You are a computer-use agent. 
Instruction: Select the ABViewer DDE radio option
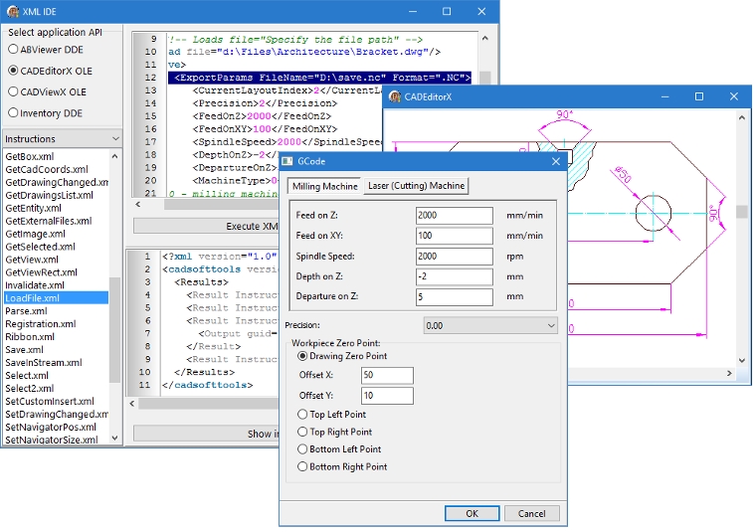tap(13, 49)
